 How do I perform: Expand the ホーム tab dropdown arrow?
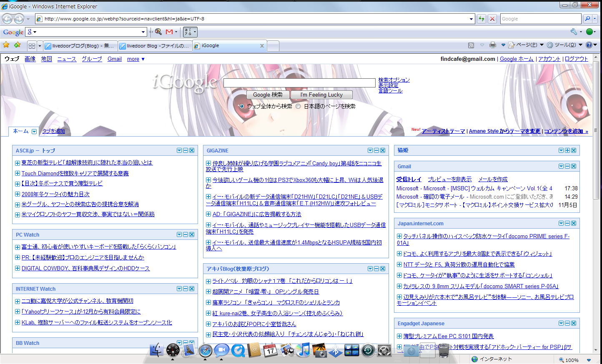point(34,132)
